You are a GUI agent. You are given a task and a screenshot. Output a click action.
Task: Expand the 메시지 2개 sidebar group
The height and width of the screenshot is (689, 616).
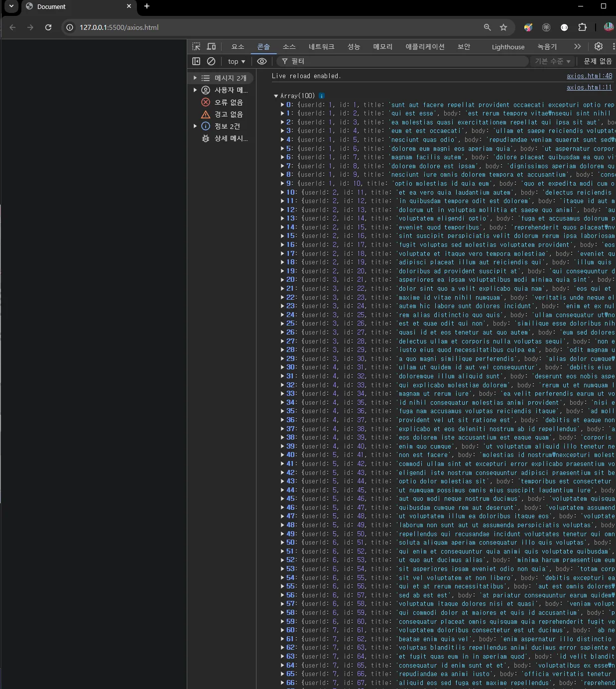[195, 78]
